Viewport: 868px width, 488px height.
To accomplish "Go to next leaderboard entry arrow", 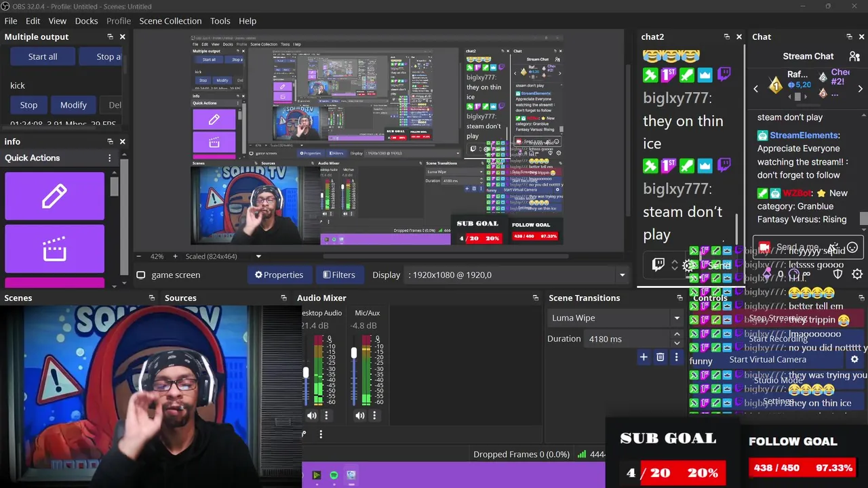I will pos(860,89).
